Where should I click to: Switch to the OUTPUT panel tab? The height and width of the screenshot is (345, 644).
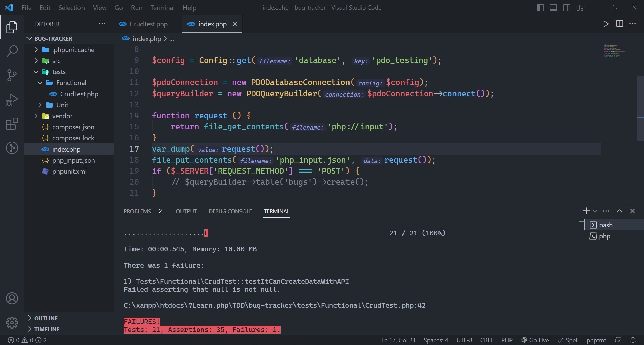pyautogui.click(x=186, y=211)
